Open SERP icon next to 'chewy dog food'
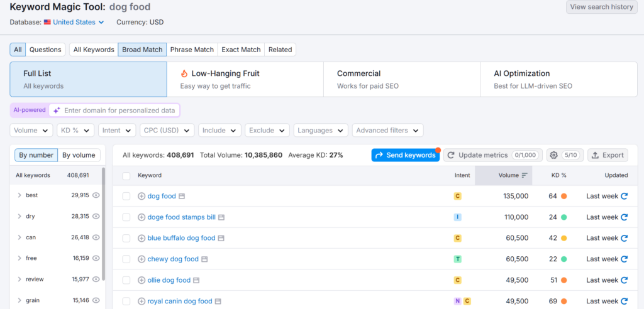Screen dimensions: 644x309 pos(204,259)
